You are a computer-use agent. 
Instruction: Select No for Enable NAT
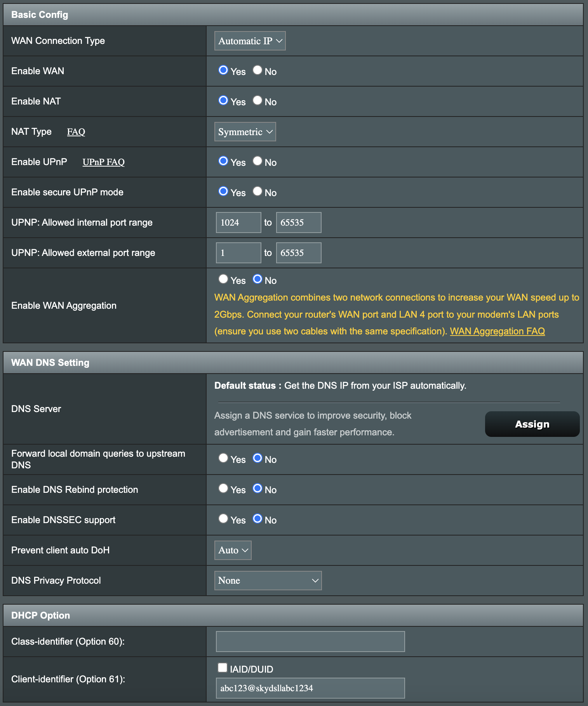click(x=257, y=101)
